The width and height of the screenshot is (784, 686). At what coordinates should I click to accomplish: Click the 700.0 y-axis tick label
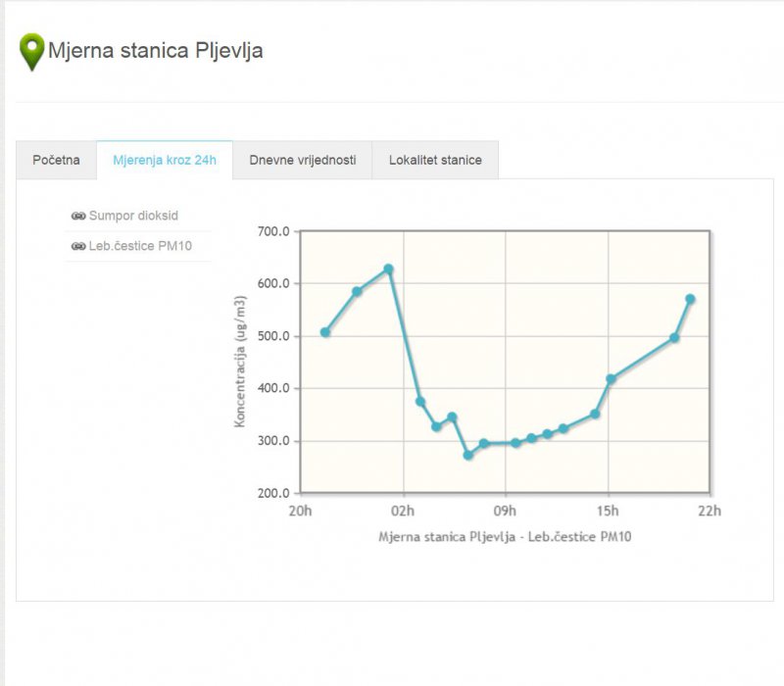[273, 232]
